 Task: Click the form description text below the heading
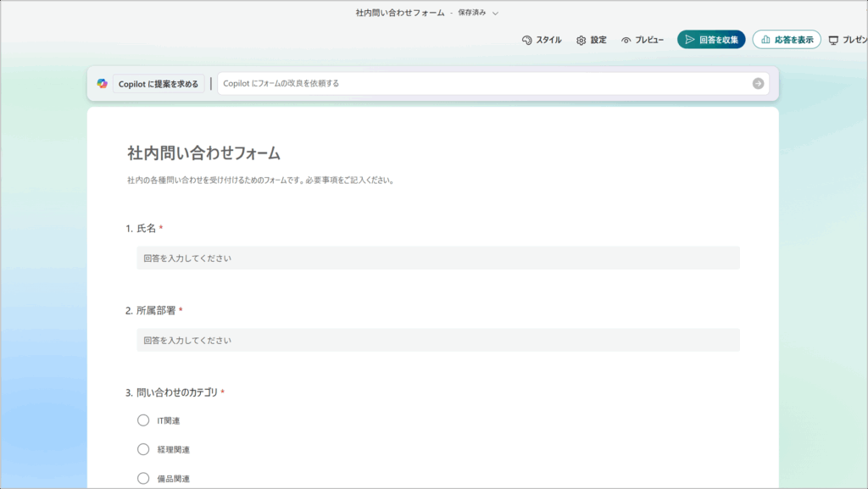[x=260, y=181]
